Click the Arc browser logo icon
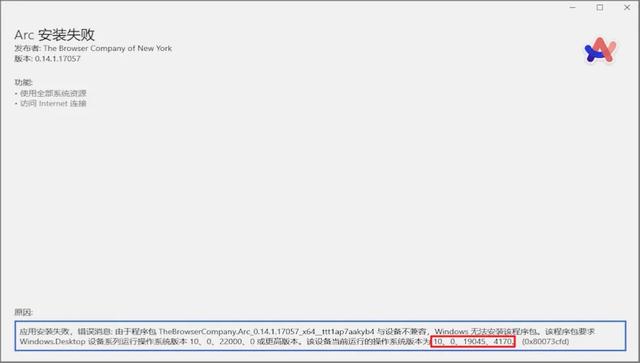Image resolution: width=640 pixels, height=363 pixels. point(600,50)
